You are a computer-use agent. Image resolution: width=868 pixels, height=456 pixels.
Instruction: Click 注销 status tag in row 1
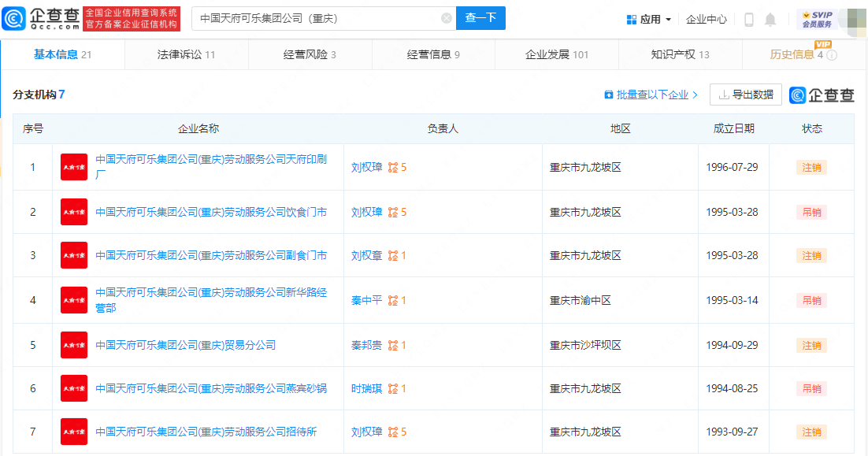tap(811, 167)
